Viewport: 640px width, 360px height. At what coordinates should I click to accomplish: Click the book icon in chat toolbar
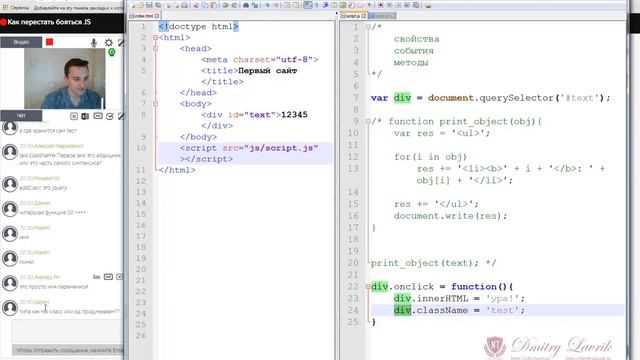(x=85, y=116)
